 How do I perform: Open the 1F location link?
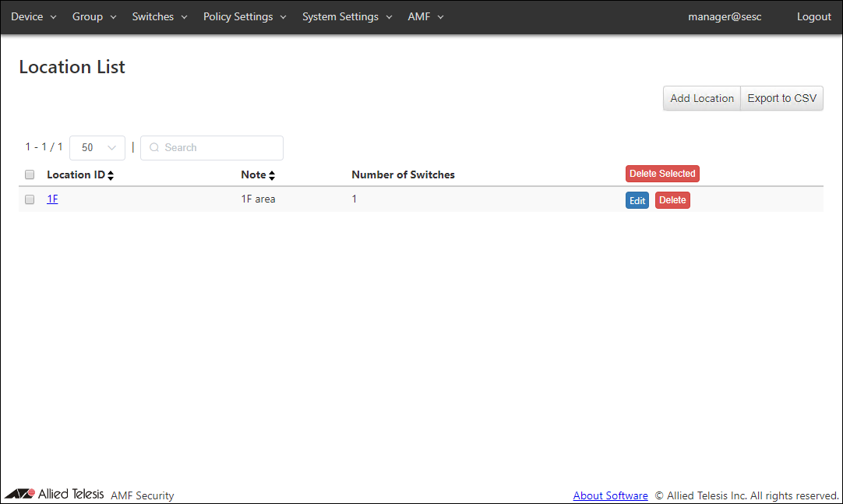tap(52, 199)
